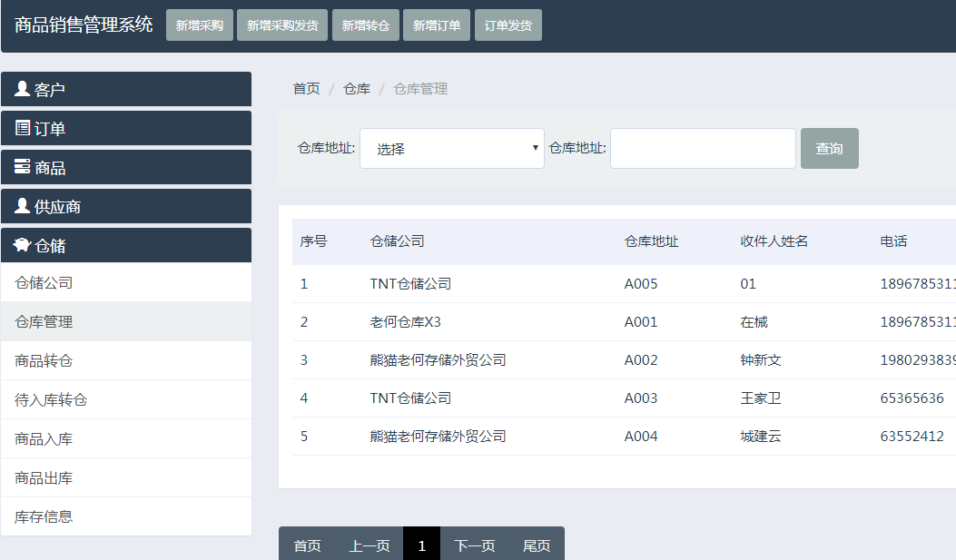The height and width of the screenshot is (560, 956).
Task: Select 商品转仓 sidebar menu item
Action: coord(44,361)
